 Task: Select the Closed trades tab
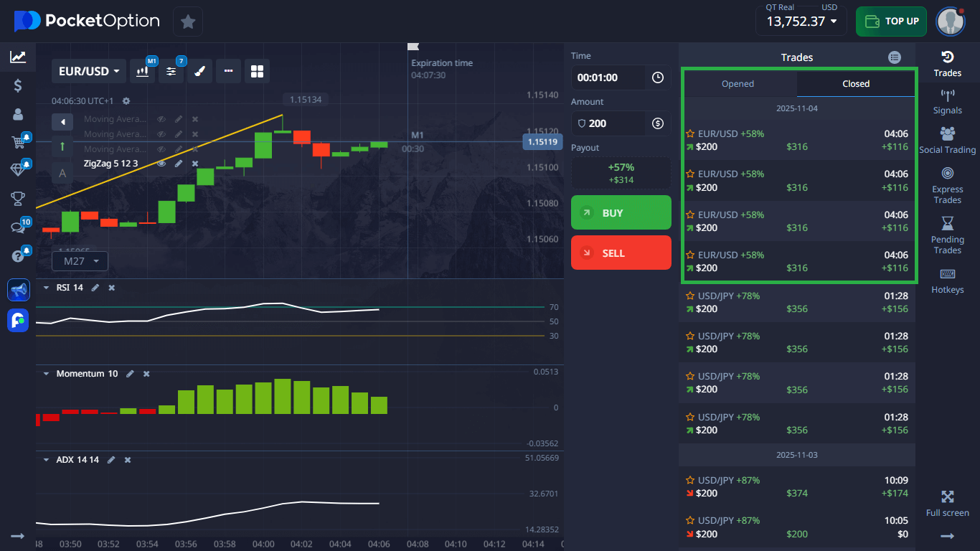pos(855,83)
